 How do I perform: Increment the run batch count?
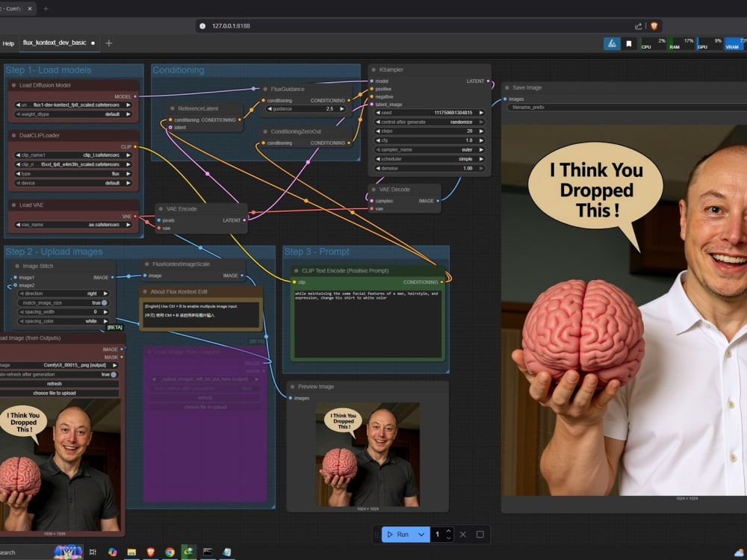click(448, 532)
